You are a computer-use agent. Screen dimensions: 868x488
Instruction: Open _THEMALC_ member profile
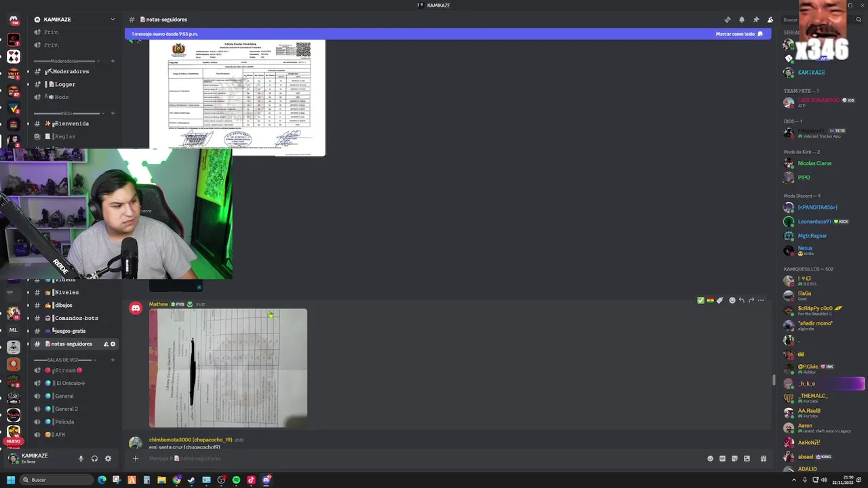[x=814, y=398]
